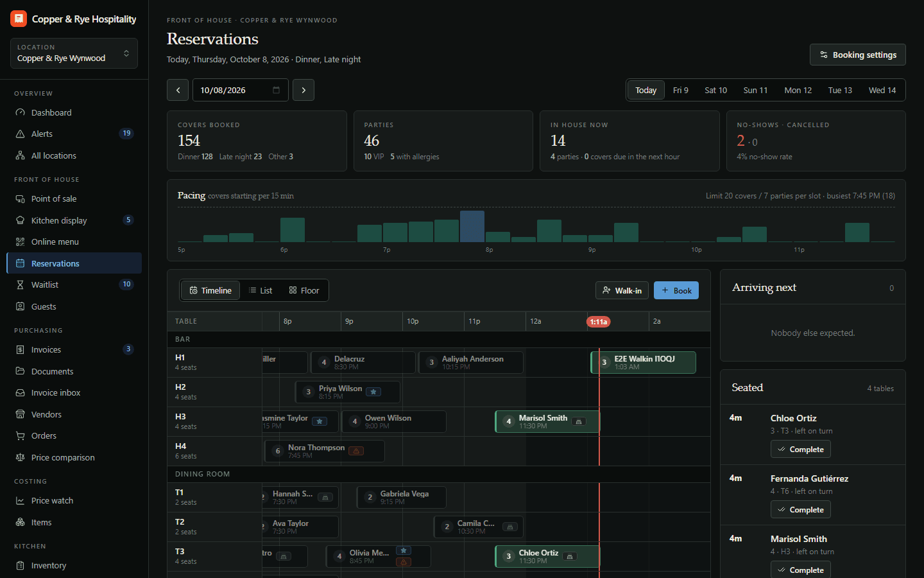The width and height of the screenshot is (924, 578).
Task: Open the Dashboard page
Action: pos(74,112)
